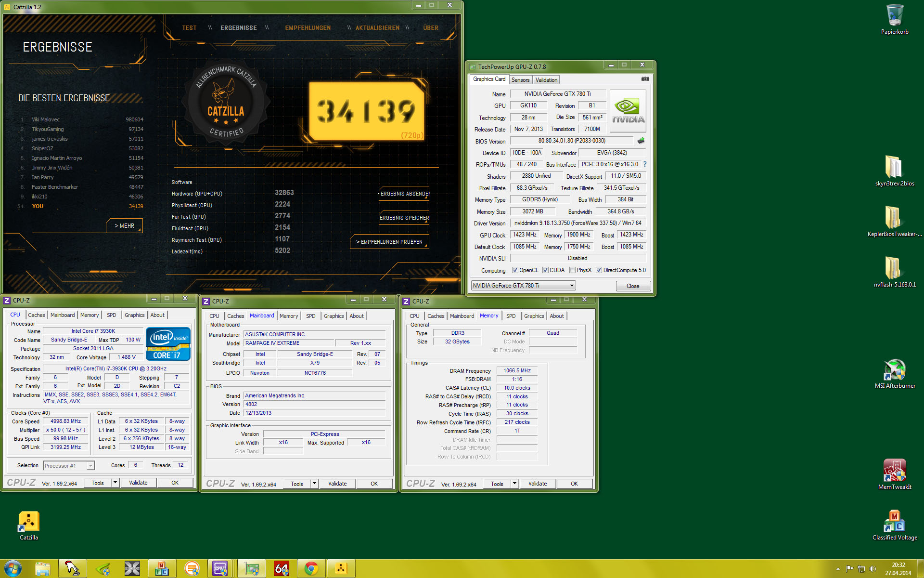
Task: Click the Show desktop strip at taskbar end
Action: [x=920, y=569]
